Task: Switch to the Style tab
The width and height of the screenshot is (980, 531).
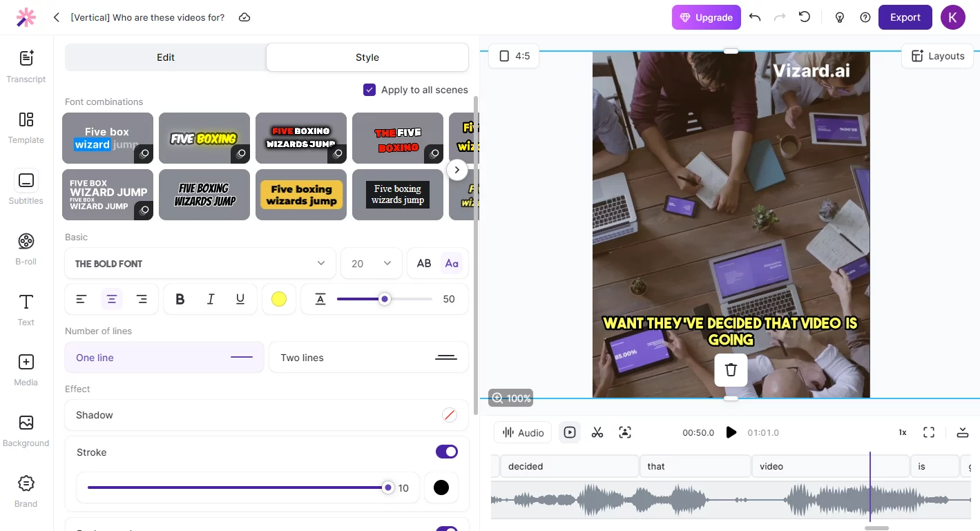Action: (367, 57)
